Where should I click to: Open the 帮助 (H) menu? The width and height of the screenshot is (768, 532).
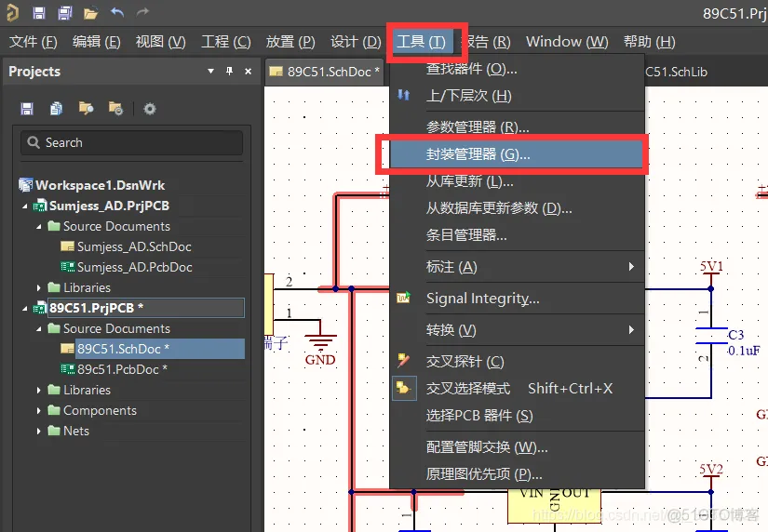pos(649,42)
